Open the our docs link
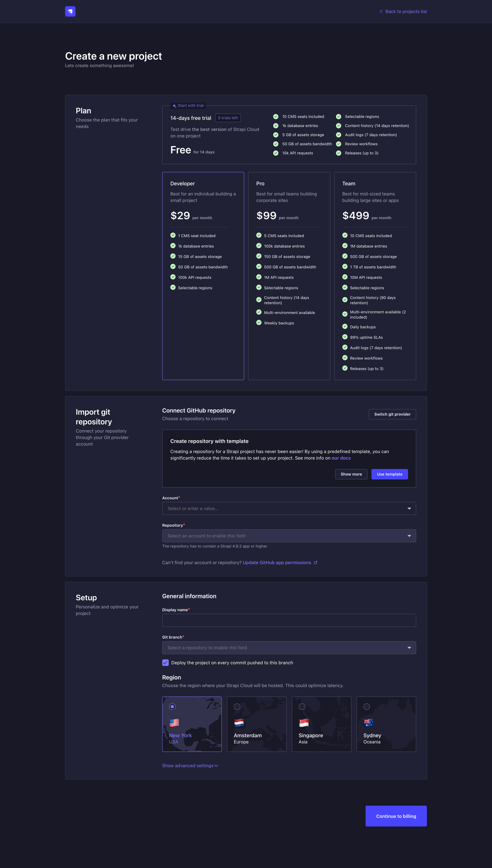This screenshot has width=492, height=868. coord(341,458)
